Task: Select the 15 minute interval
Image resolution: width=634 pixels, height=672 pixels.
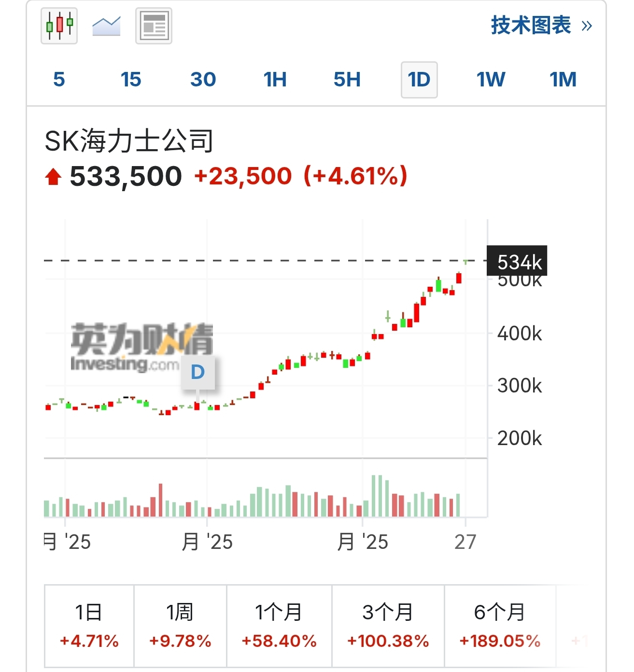Action: (131, 80)
